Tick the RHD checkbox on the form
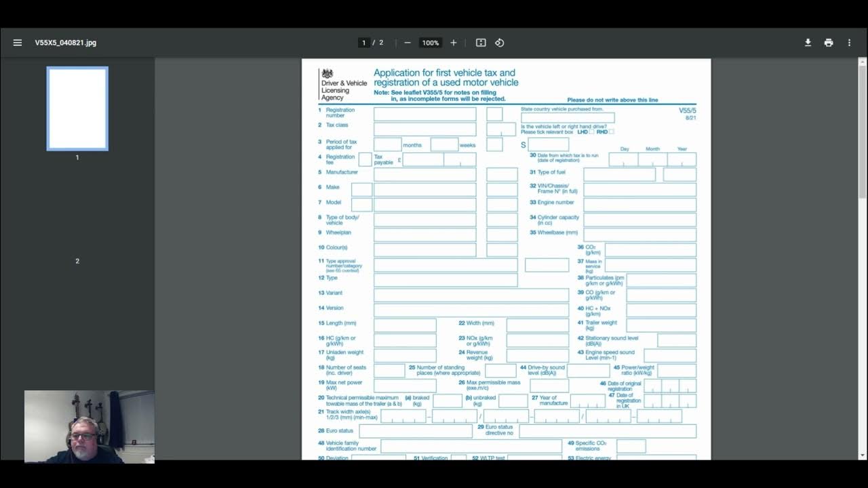The height and width of the screenshot is (488, 868). tap(611, 131)
